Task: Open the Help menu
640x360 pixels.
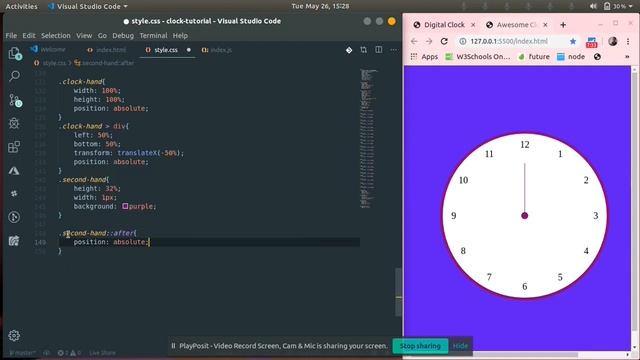Action: tap(180, 36)
